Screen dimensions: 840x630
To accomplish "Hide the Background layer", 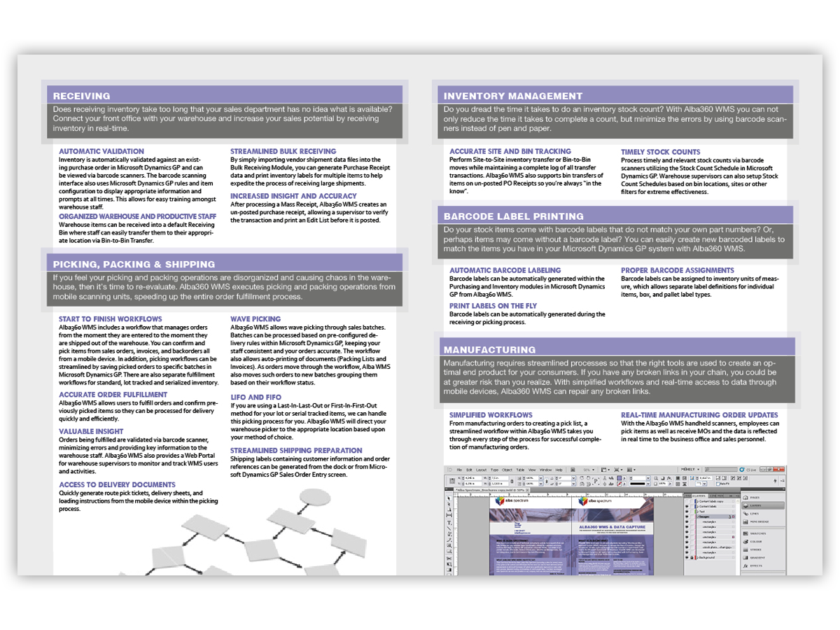I will coord(687,558).
